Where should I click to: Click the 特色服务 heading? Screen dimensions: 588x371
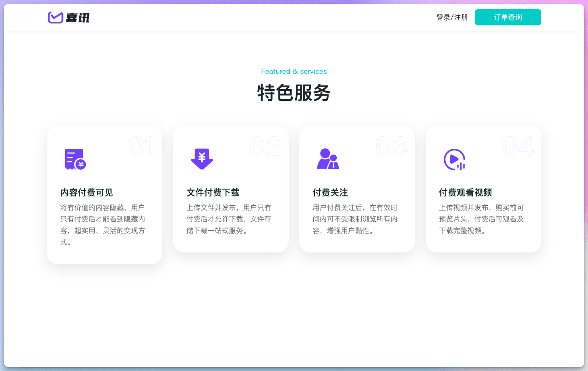click(x=294, y=93)
